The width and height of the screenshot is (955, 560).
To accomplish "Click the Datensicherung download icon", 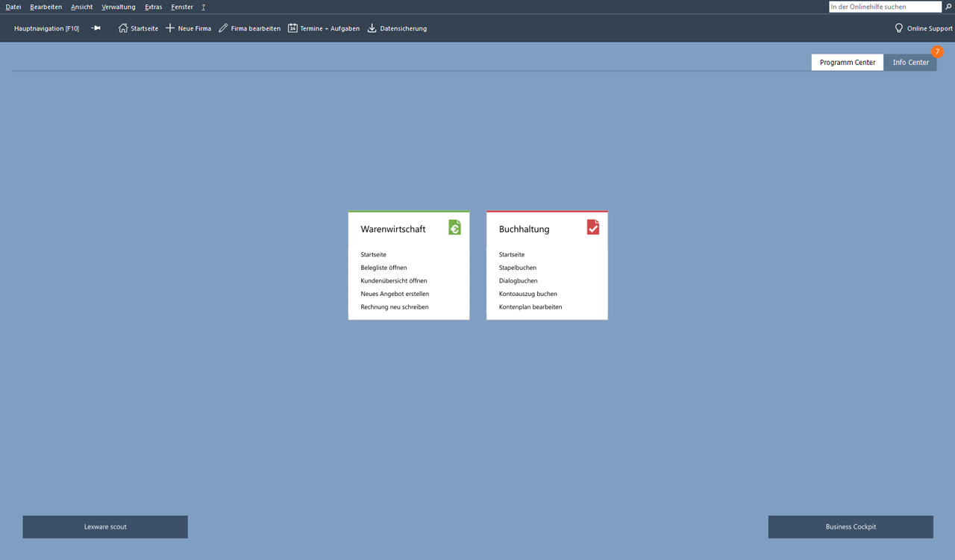I will tap(372, 28).
